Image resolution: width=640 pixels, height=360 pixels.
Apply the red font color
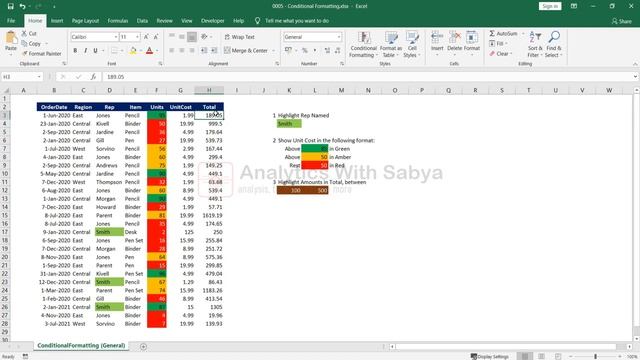pyautogui.click(x=149, y=51)
